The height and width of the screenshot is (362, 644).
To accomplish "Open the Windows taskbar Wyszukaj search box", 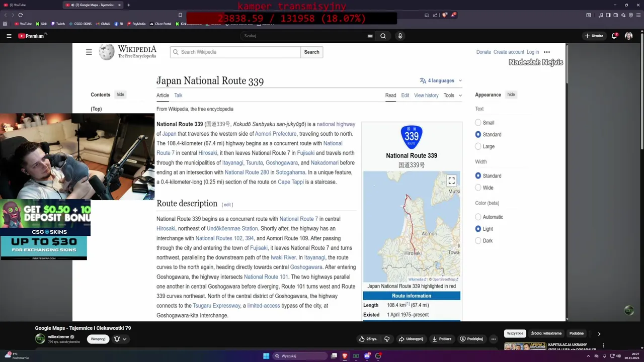I will [x=300, y=356].
